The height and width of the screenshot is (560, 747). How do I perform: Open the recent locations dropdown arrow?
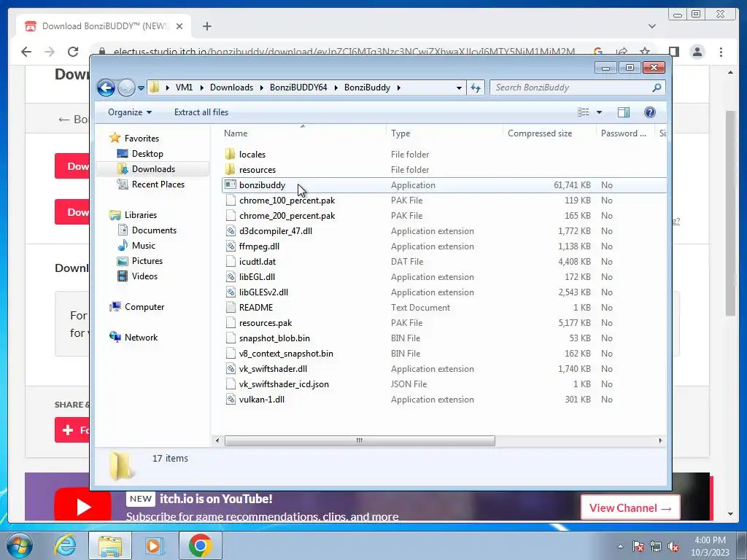coord(141,88)
